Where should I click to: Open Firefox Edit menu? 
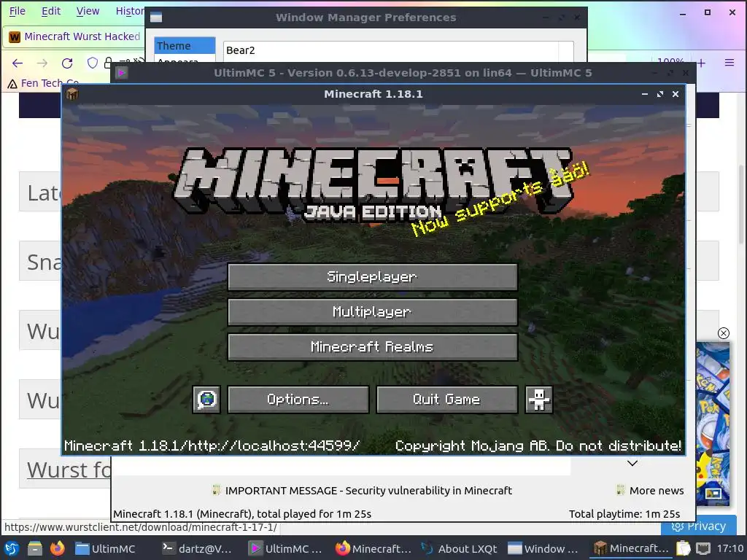[x=51, y=11]
